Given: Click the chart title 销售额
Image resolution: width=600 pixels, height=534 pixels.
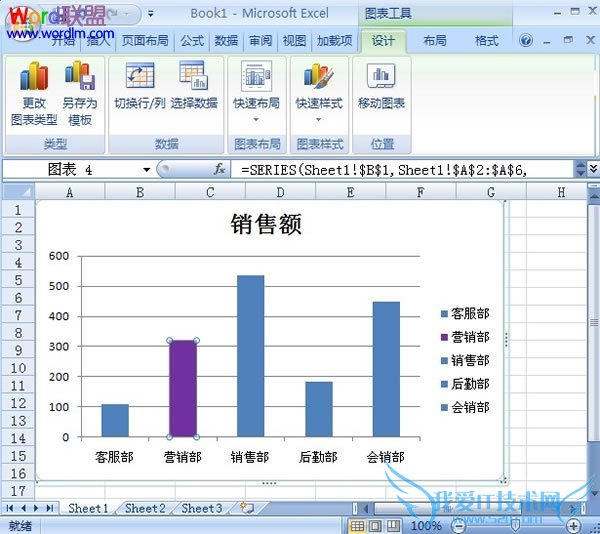Looking at the screenshot, I should [x=266, y=224].
